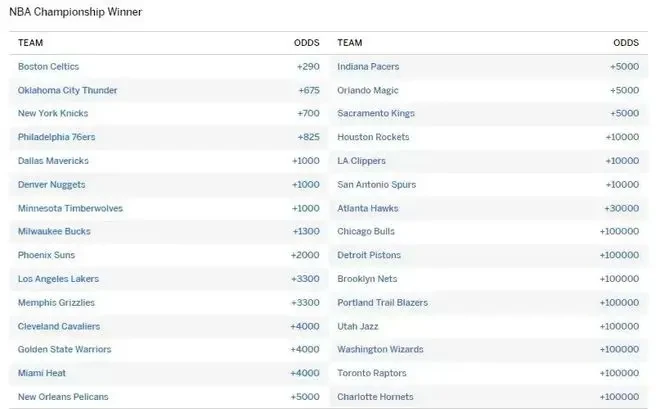
Task: Click Dallas Mavericks team name
Action: coord(53,161)
